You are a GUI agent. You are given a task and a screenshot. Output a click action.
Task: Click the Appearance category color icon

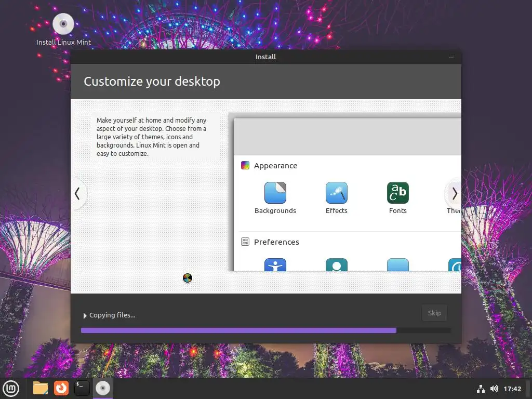(245, 165)
